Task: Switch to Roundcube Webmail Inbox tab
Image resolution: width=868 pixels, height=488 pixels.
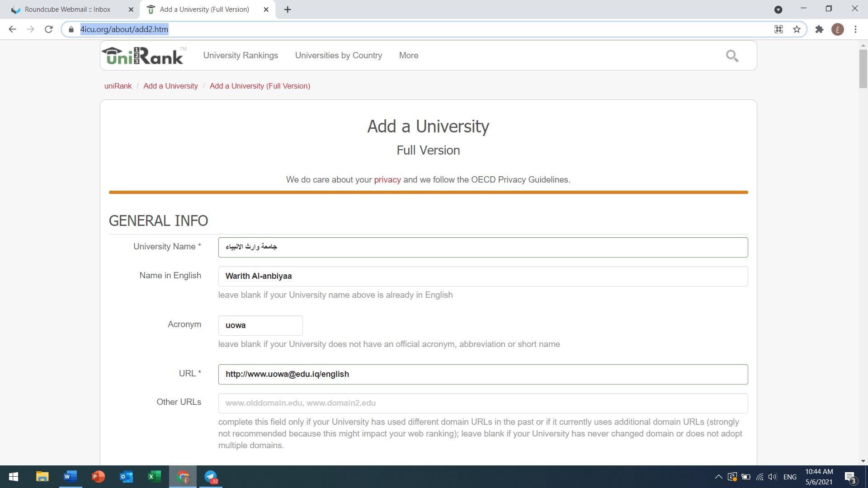Action: (x=68, y=9)
